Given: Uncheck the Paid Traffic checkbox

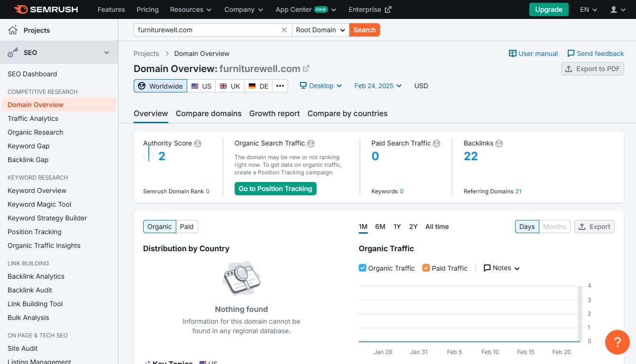Looking at the screenshot, I should (426, 268).
